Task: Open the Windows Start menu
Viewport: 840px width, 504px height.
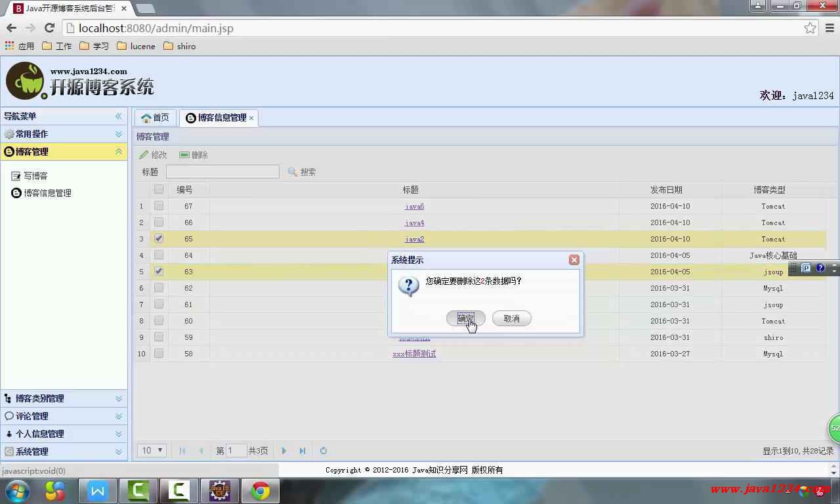Action: click(x=17, y=491)
